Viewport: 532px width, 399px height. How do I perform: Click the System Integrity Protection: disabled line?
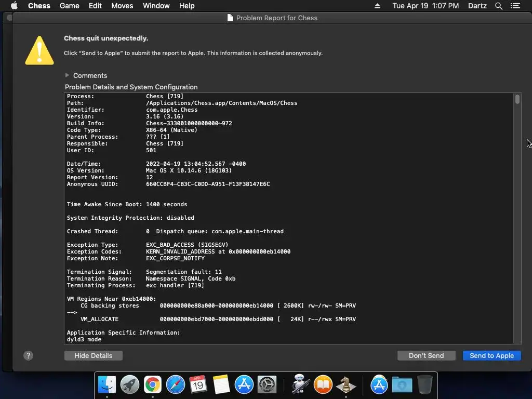pos(130,218)
